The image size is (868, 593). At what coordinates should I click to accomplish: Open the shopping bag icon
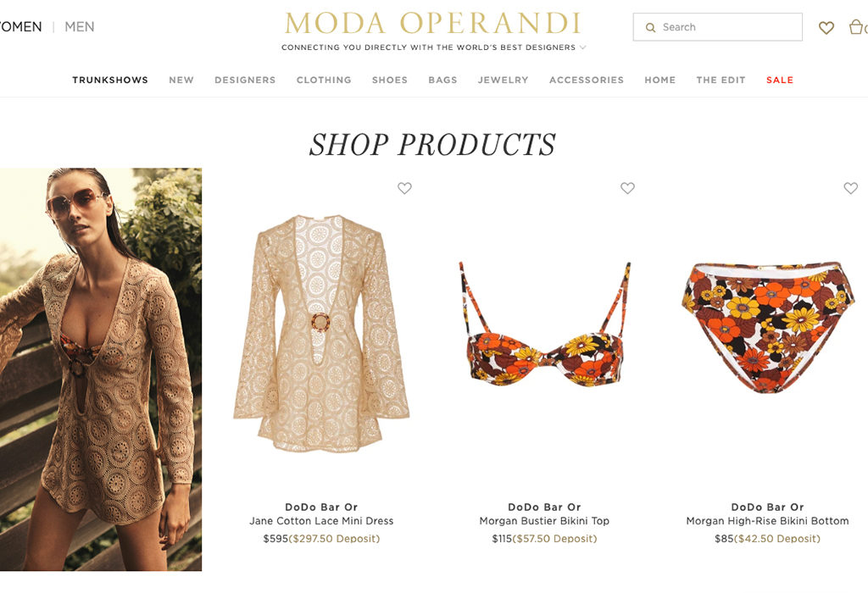click(x=857, y=26)
